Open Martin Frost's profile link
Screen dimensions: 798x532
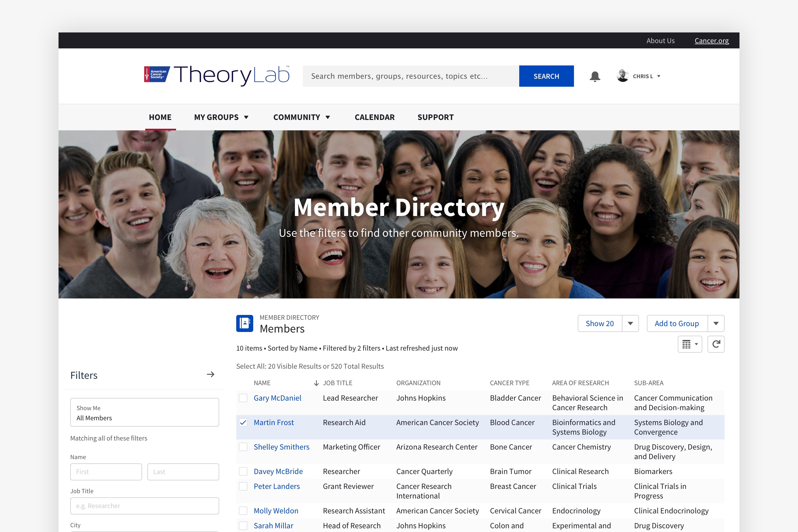tap(274, 422)
